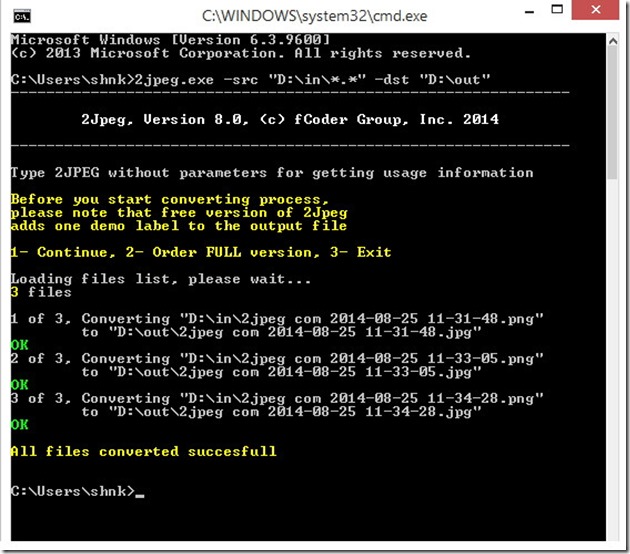Click the OK under file 11-31-48
630x554 pixels.
tap(19, 345)
